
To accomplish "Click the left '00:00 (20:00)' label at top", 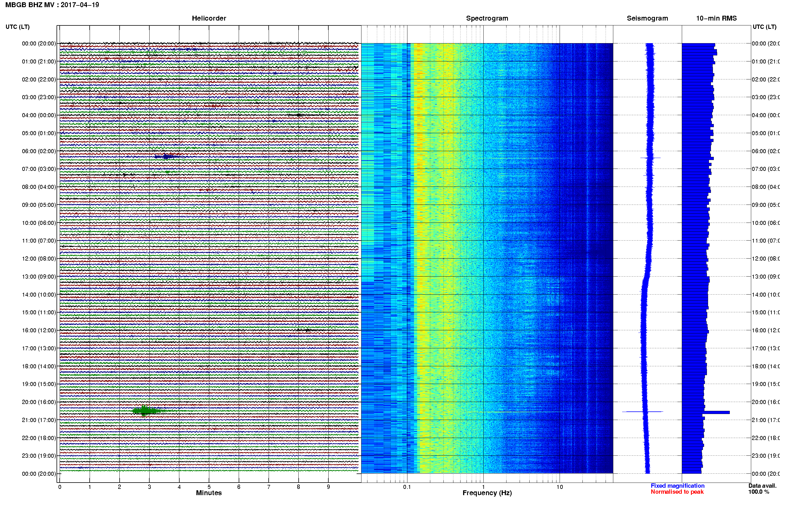I will point(39,43).
